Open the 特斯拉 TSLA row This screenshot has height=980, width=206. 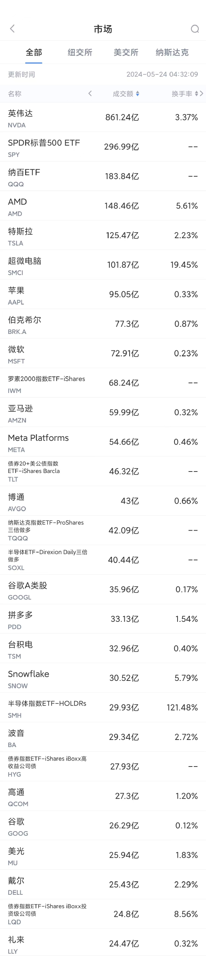tap(103, 236)
